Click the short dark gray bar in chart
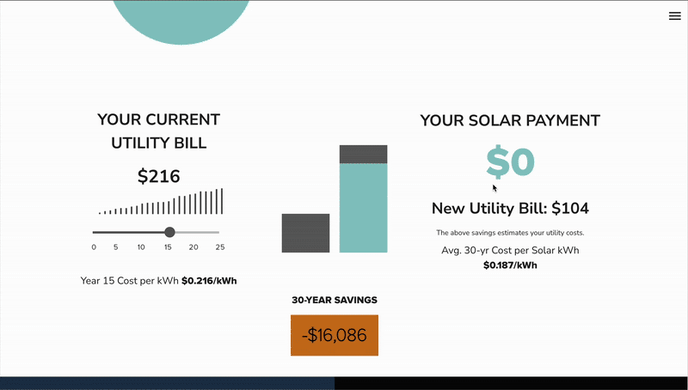688x390 pixels. (x=305, y=233)
